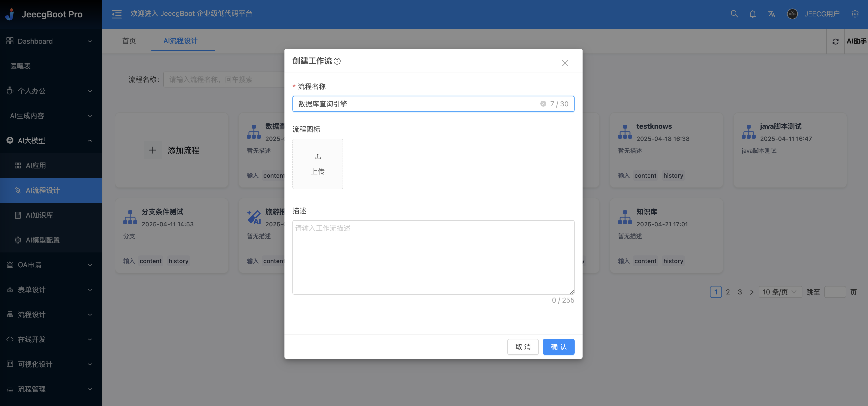The width and height of the screenshot is (868, 406).
Task: Click the testknows workflow icon
Action: [625, 132]
